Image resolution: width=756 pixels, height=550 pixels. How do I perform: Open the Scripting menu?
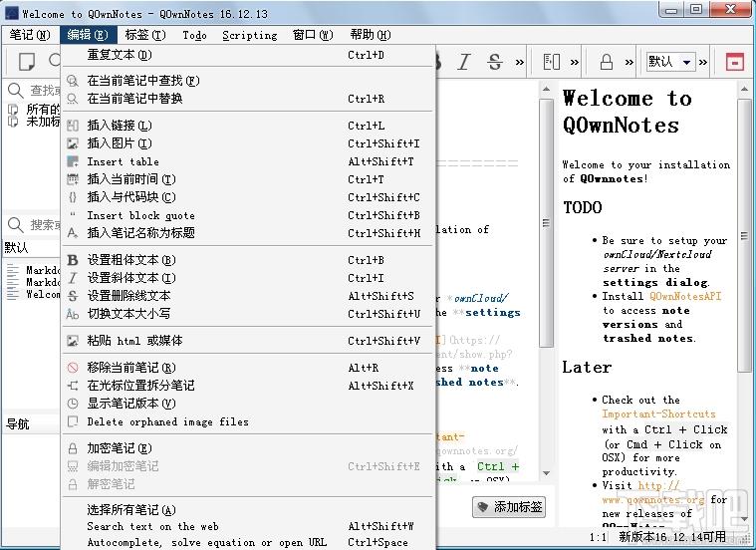250,35
